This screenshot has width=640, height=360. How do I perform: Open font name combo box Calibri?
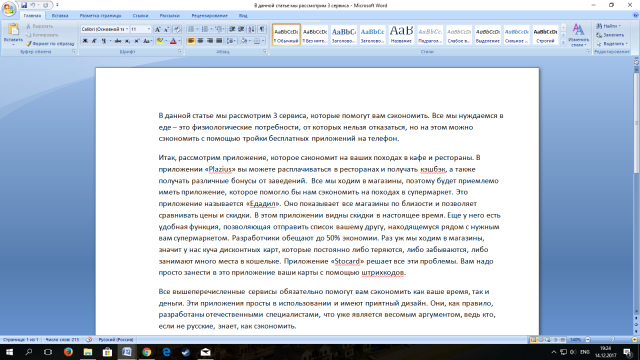coord(104,29)
